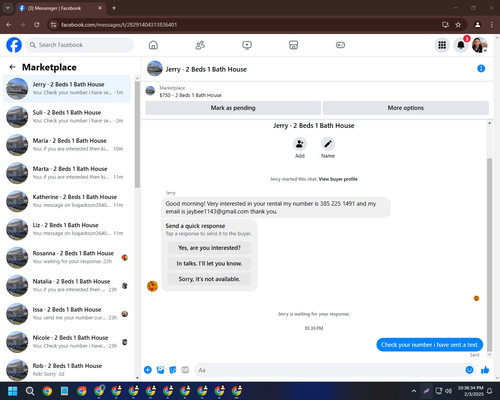Click the $750 listing thumbnail under Marketplace
The width and height of the screenshot is (500, 400).
click(150, 91)
